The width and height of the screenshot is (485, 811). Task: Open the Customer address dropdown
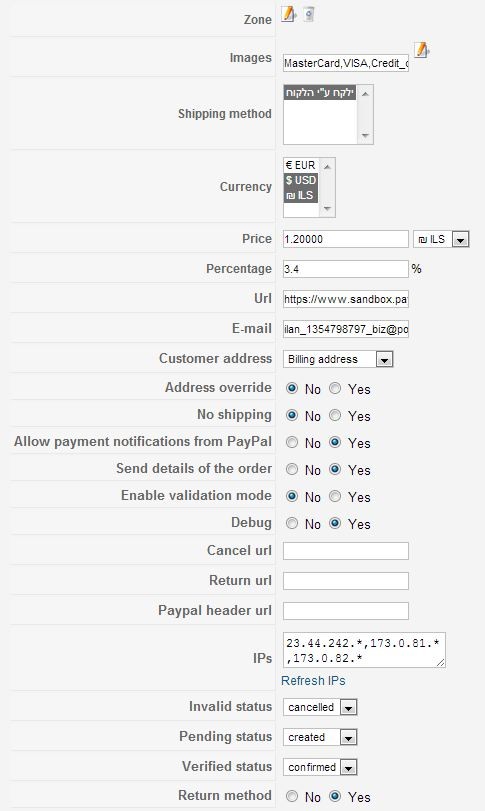coord(338,359)
